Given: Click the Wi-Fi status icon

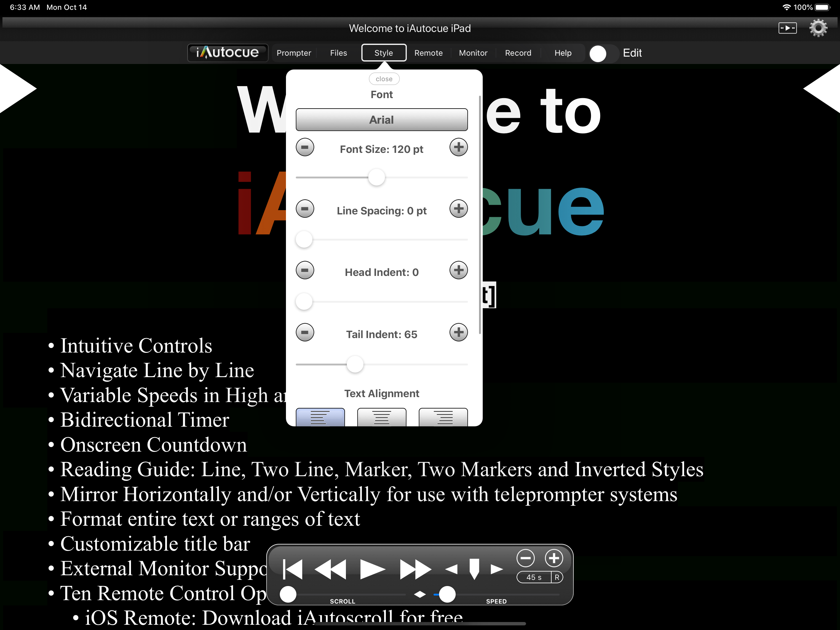Looking at the screenshot, I should [x=787, y=7].
